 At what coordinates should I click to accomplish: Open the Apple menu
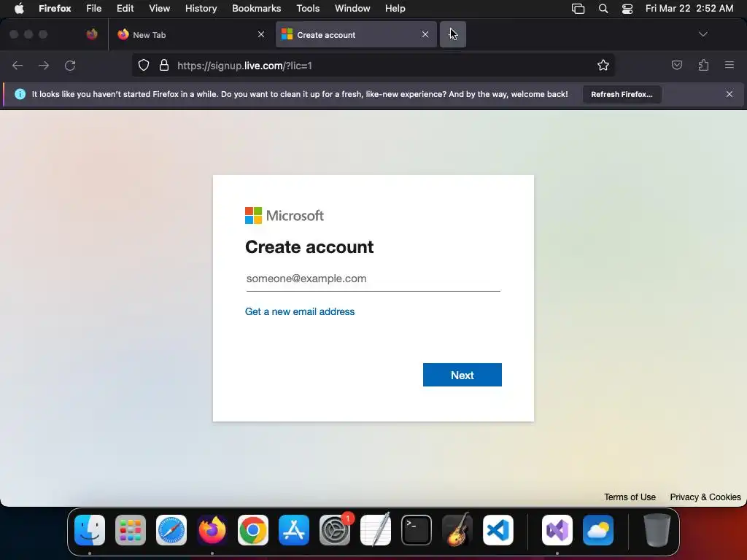[x=18, y=9]
